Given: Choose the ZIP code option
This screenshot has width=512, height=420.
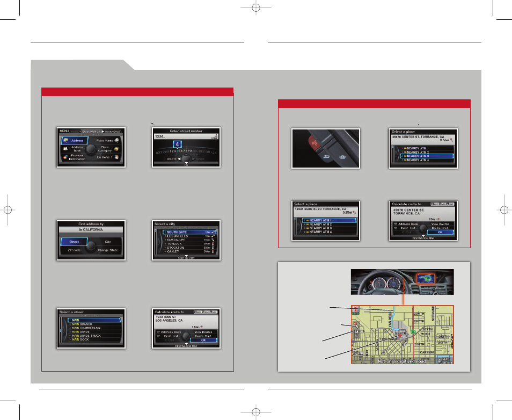Looking at the screenshot, I should pyautogui.click(x=74, y=250).
